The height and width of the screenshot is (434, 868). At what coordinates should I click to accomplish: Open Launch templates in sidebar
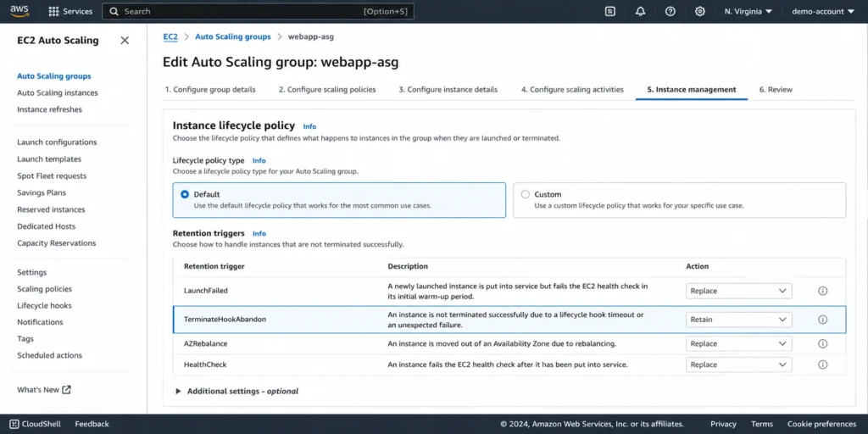tap(49, 159)
